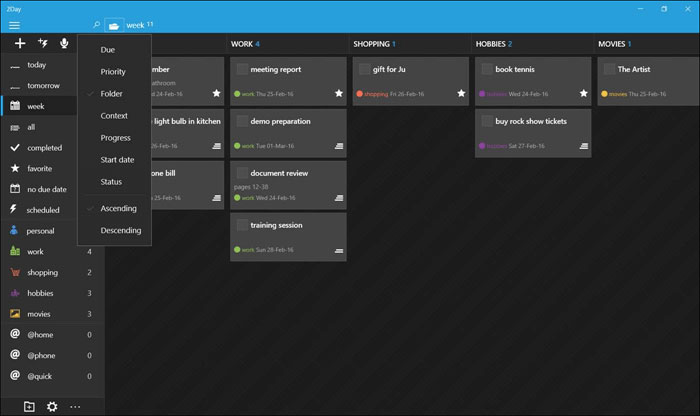Star the gift for Ju task

point(461,93)
